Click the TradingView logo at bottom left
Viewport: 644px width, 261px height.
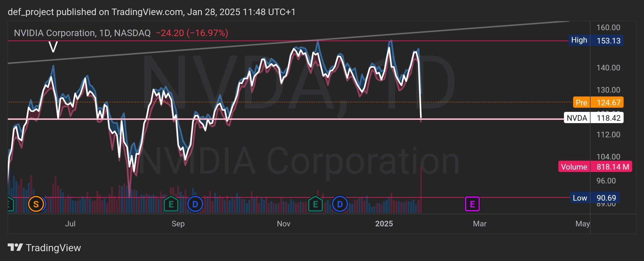pyautogui.click(x=44, y=248)
